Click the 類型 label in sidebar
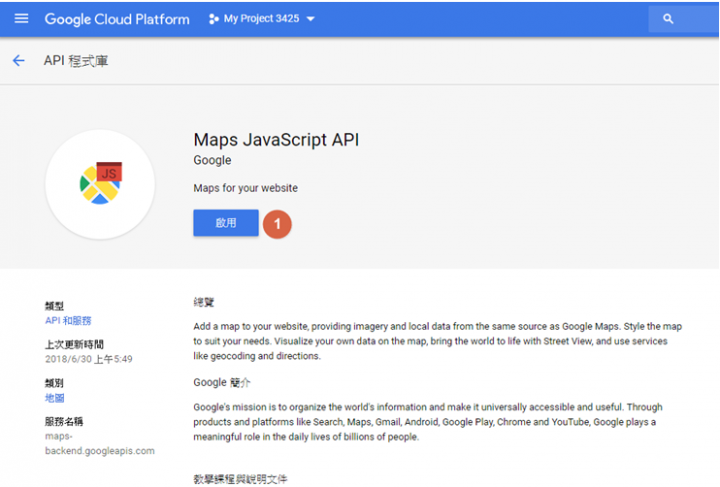The height and width of the screenshot is (487, 720). pos(54,306)
